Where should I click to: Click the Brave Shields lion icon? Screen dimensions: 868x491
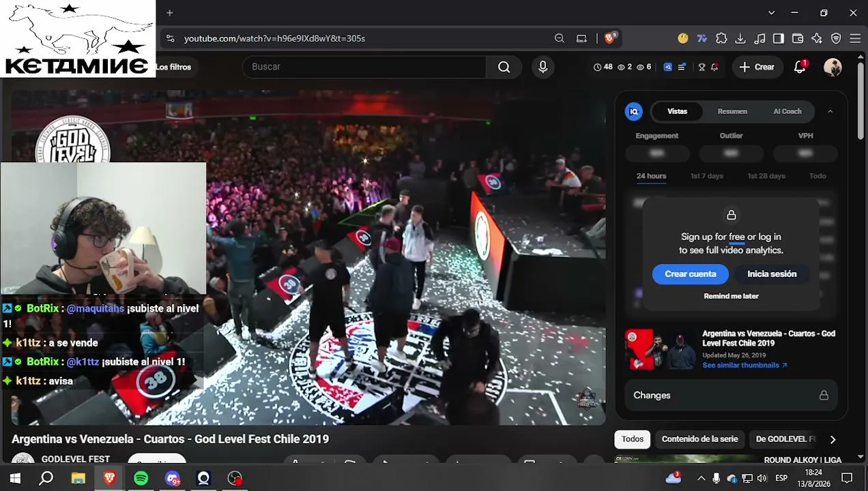610,38
